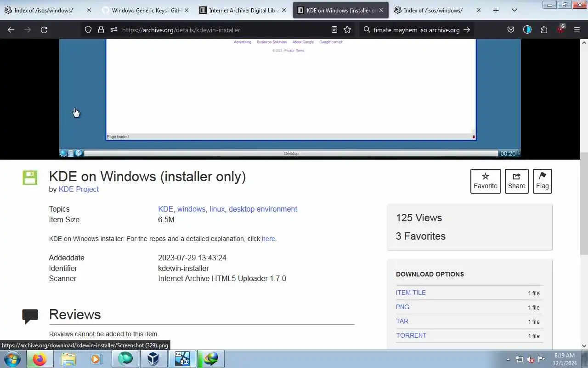Download PNG file option
Image resolution: width=588 pixels, height=368 pixels.
coord(402,307)
